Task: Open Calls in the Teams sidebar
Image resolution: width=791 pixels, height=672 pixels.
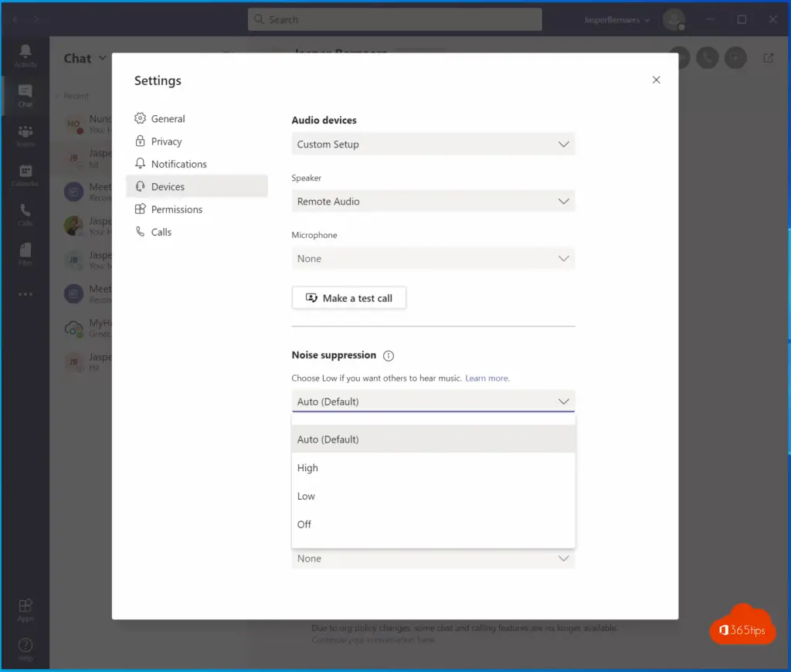Action: pos(25,215)
